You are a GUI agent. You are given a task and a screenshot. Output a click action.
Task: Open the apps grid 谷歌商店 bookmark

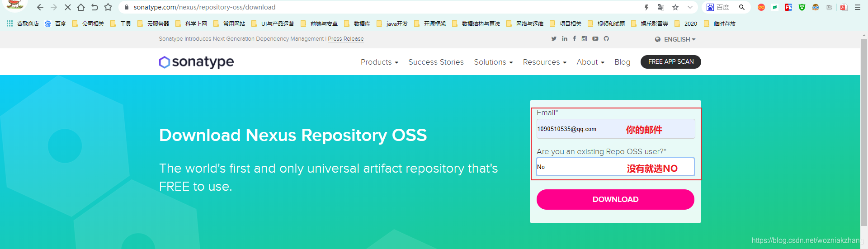pyautogui.click(x=23, y=23)
